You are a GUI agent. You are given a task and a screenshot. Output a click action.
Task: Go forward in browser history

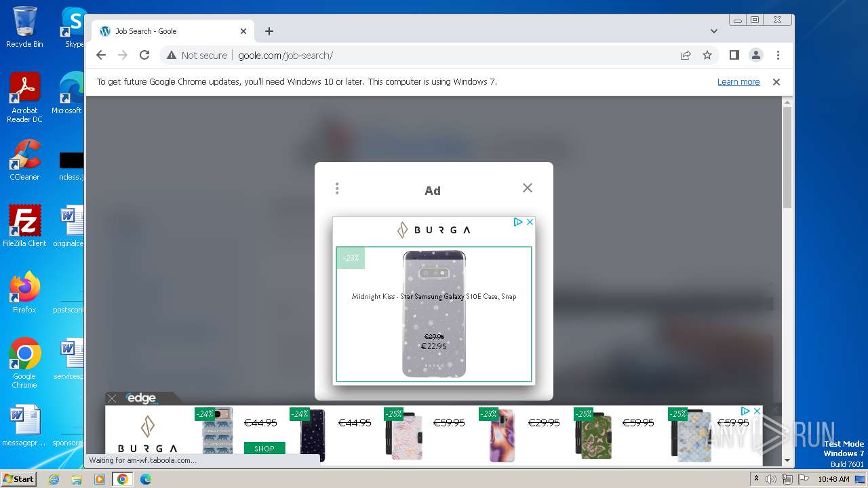click(x=123, y=56)
